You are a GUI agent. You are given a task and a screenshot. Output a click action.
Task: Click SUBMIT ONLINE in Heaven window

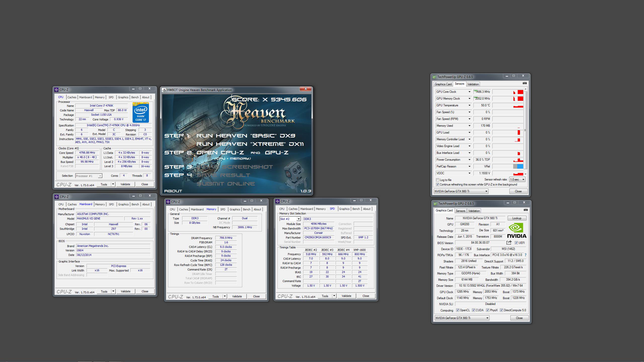[226, 184]
